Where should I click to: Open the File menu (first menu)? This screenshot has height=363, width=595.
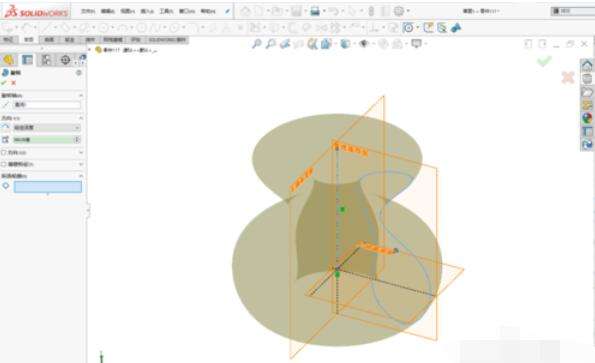pos(88,11)
